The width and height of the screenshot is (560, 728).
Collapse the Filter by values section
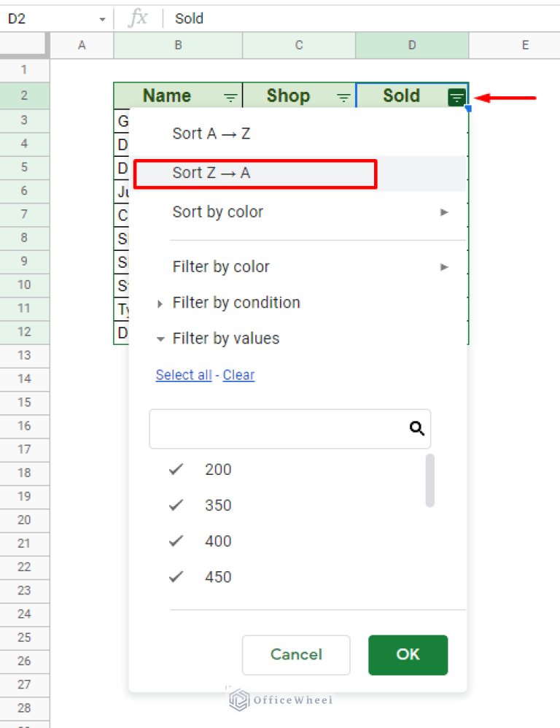click(x=160, y=339)
